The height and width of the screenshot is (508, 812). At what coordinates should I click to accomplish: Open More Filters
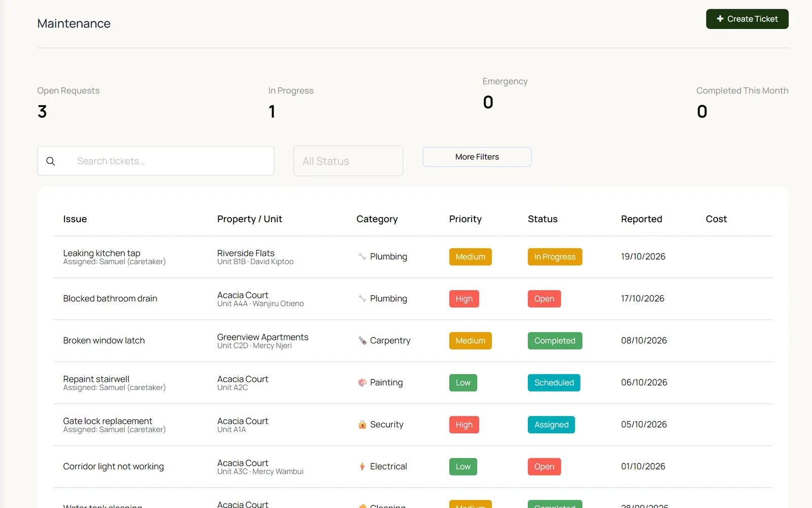[477, 157]
